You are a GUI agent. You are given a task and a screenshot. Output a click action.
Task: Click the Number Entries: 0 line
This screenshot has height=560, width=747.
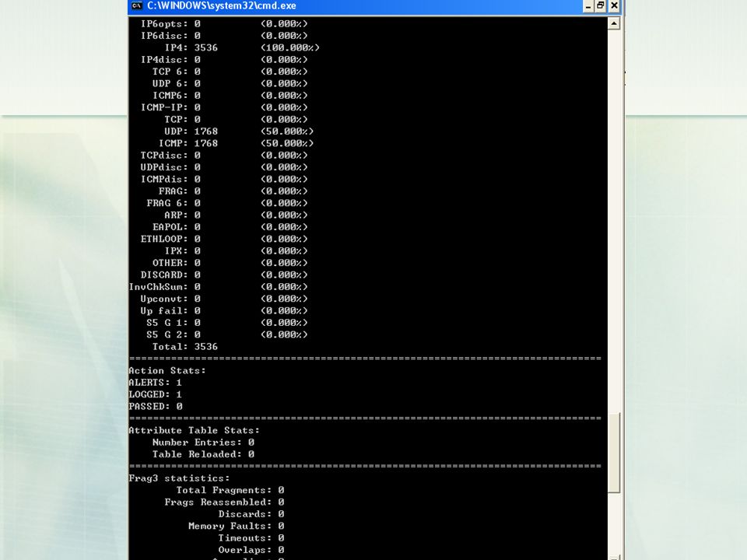click(x=203, y=443)
